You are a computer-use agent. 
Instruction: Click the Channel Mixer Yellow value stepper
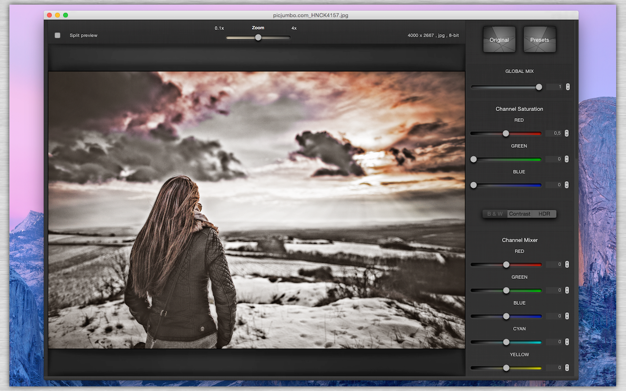(x=567, y=367)
